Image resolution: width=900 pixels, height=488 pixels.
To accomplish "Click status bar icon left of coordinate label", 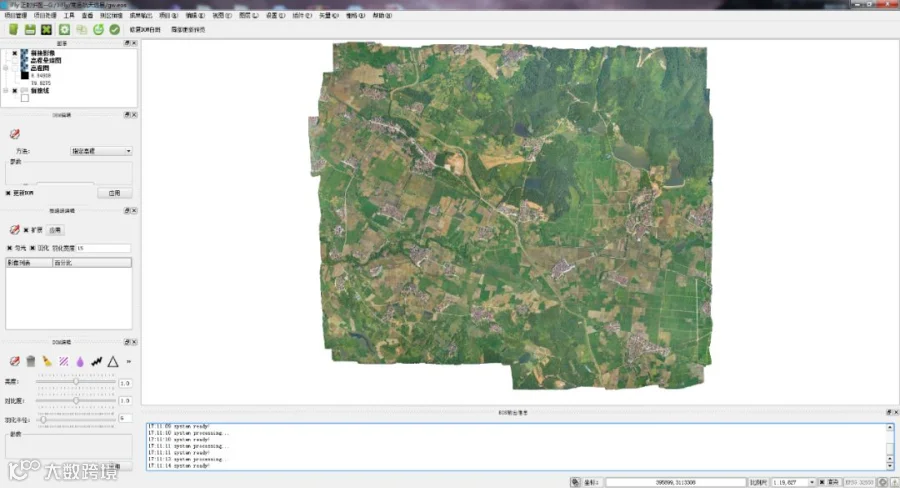I will pyautogui.click(x=575, y=482).
